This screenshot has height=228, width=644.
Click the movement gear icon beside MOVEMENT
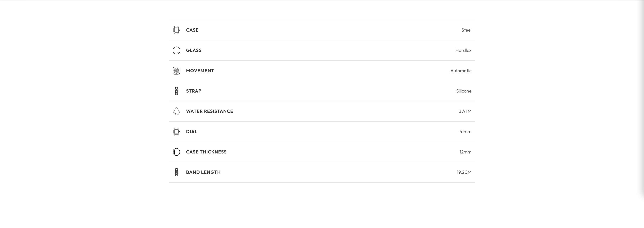(x=176, y=71)
